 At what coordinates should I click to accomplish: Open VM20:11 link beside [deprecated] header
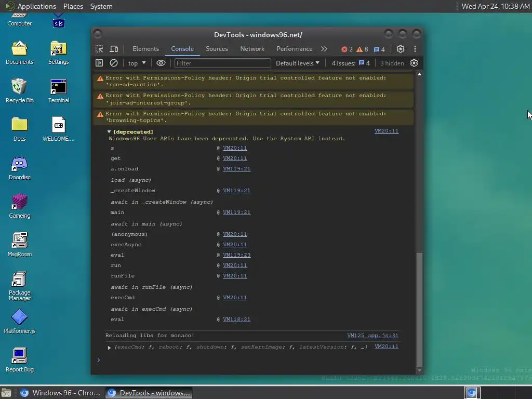point(387,131)
